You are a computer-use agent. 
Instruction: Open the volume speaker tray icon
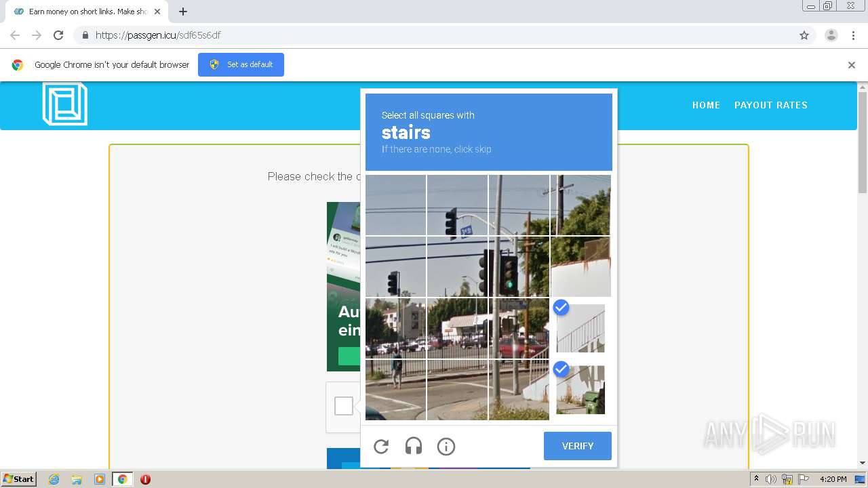coord(771,479)
